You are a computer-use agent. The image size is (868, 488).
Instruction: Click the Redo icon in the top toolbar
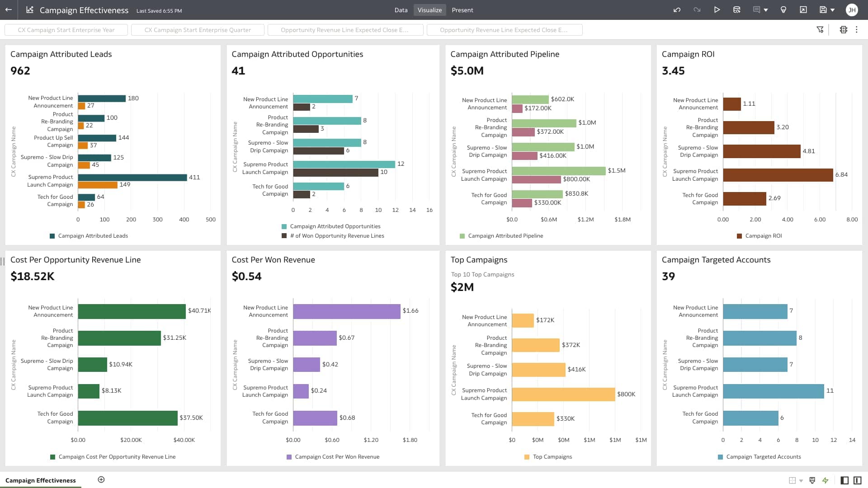coord(697,9)
